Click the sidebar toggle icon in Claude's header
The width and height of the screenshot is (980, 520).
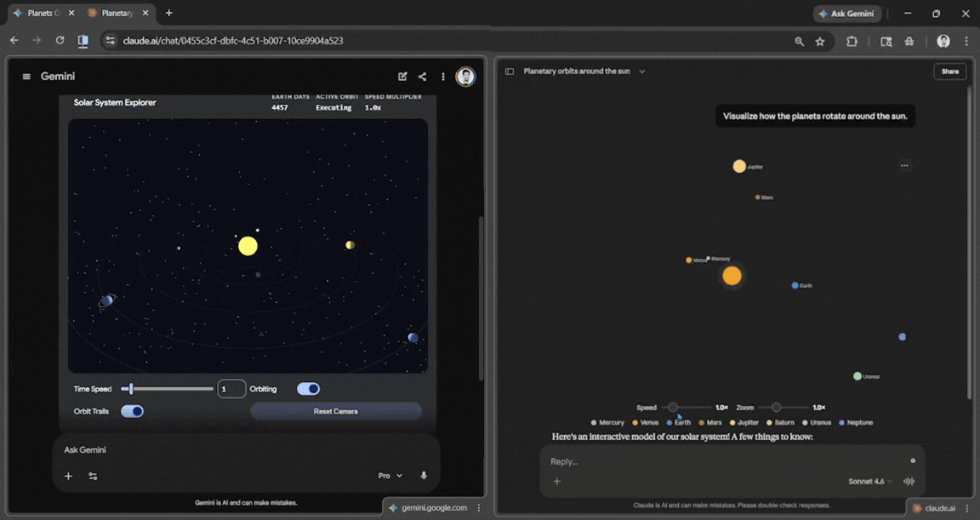[508, 71]
